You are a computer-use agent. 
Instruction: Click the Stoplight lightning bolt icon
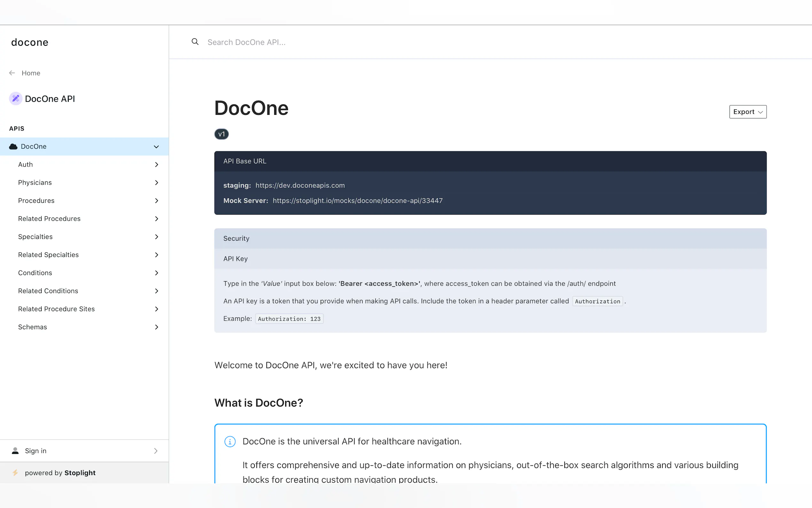[15, 473]
